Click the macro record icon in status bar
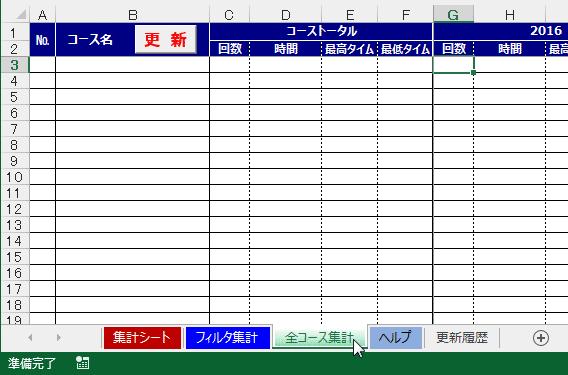Image resolution: width=568 pixels, height=375 pixels. [83, 363]
